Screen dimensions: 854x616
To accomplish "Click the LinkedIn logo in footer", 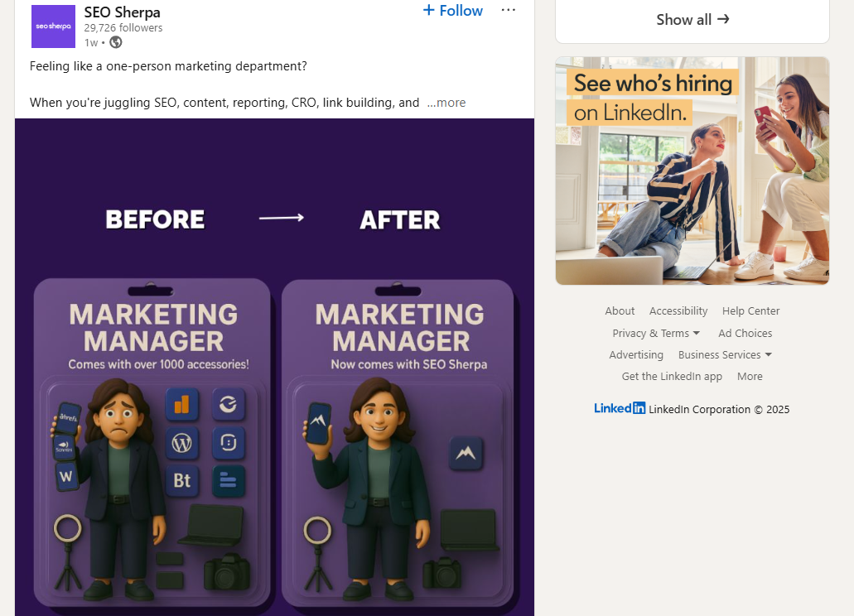I will pos(620,408).
